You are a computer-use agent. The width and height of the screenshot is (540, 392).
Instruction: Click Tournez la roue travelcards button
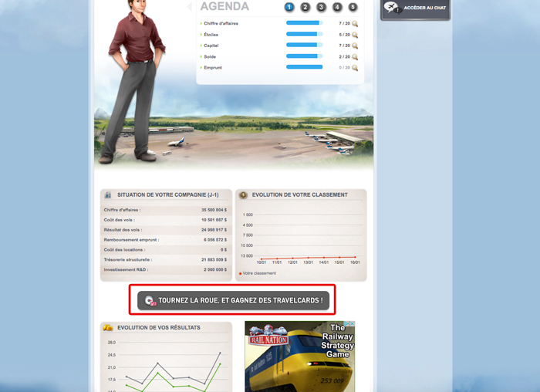click(233, 300)
